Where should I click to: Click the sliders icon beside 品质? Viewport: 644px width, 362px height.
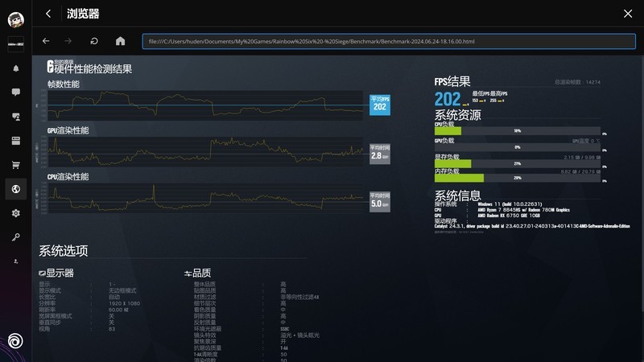pos(188,274)
